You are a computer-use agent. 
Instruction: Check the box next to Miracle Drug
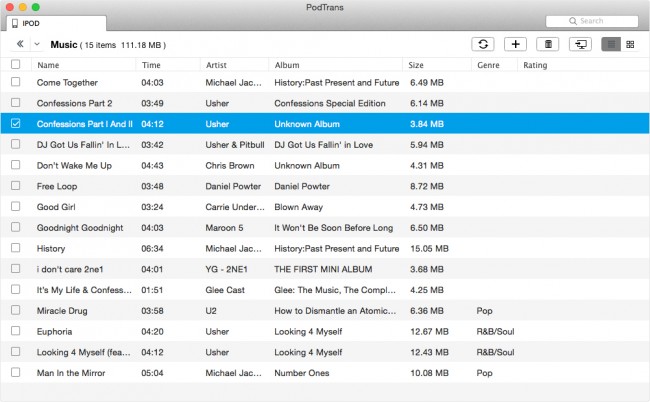coord(15,310)
